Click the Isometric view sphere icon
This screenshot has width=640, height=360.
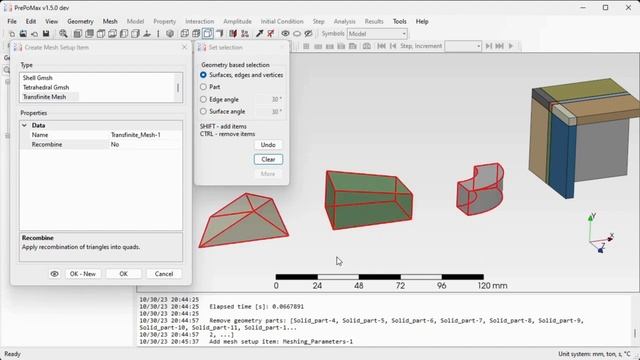coord(170,34)
